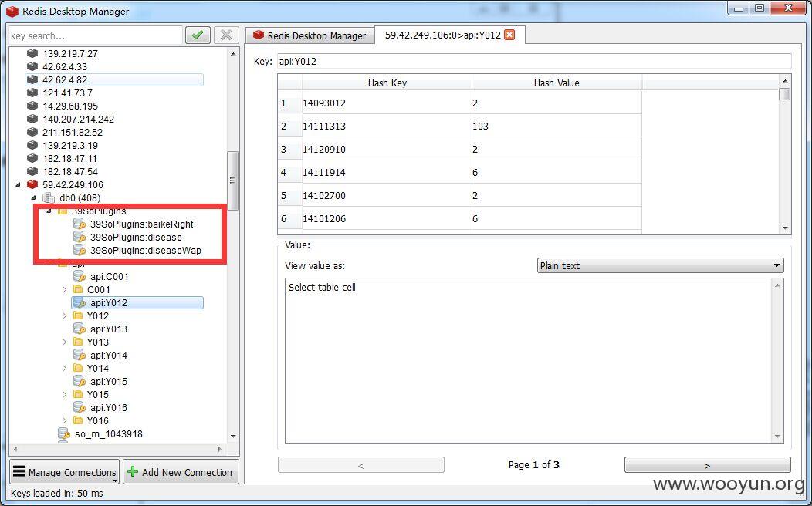The image size is (812, 506).
Task: Click server icon next to 140.207.214.242
Action: click(32, 119)
